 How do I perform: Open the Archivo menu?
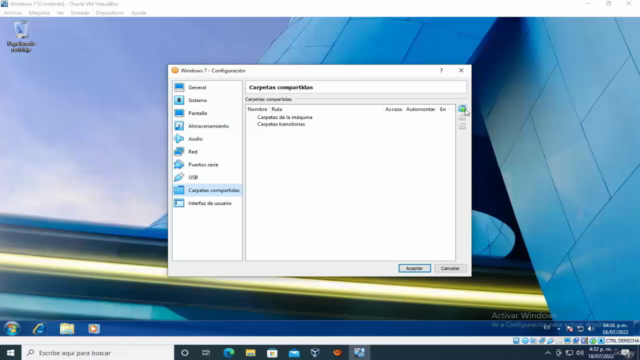click(13, 13)
